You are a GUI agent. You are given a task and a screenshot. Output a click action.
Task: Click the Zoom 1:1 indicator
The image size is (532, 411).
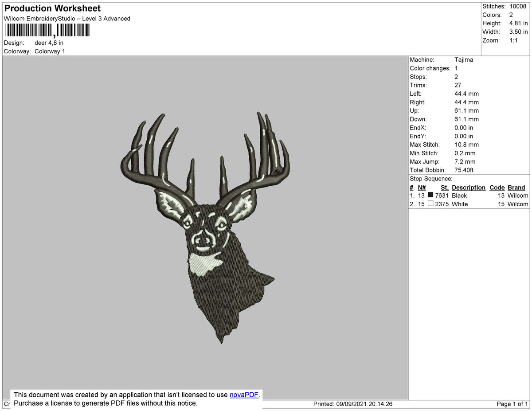pos(517,40)
